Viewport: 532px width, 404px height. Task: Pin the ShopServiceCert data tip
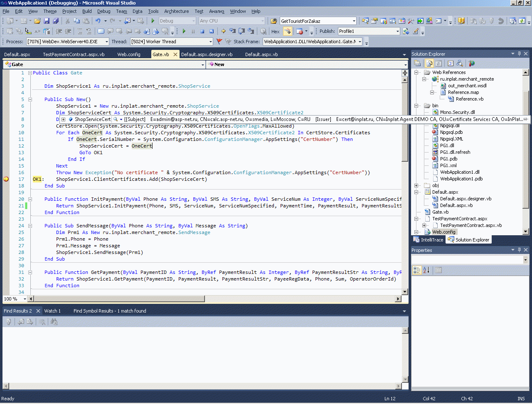pyautogui.click(x=526, y=119)
